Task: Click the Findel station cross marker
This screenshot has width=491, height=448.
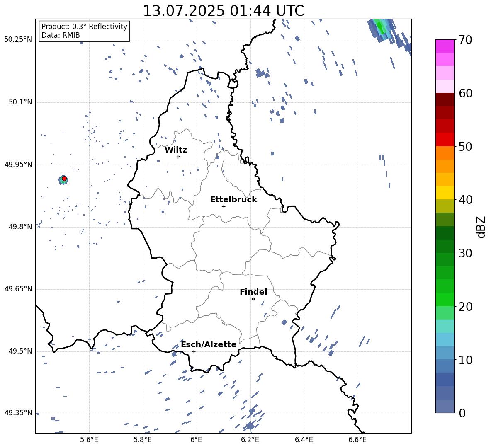Action: click(253, 299)
